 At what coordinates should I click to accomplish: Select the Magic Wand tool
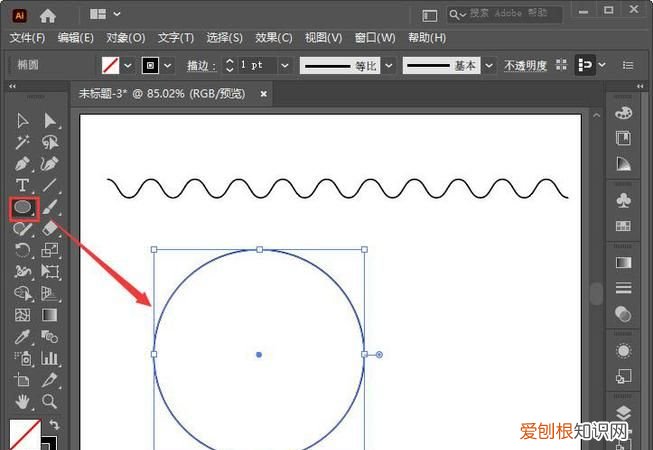pyautogui.click(x=22, y=142)
